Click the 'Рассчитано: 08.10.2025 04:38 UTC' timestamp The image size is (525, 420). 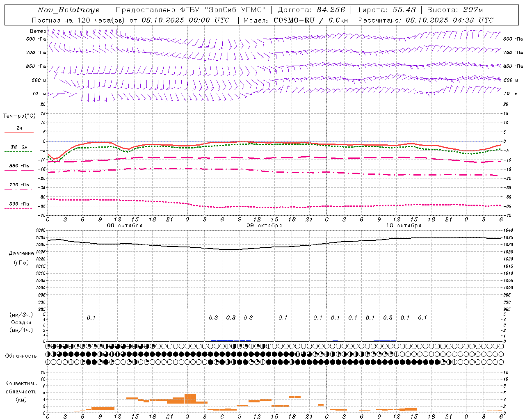(426, 20)
